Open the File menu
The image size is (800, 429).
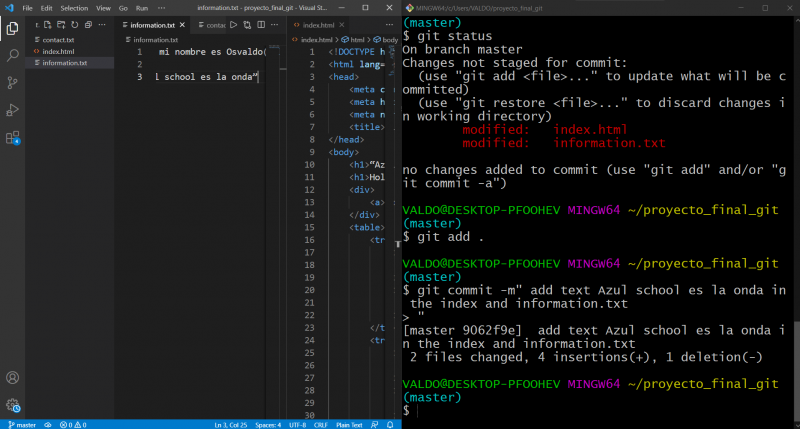[x=26, y=8]
